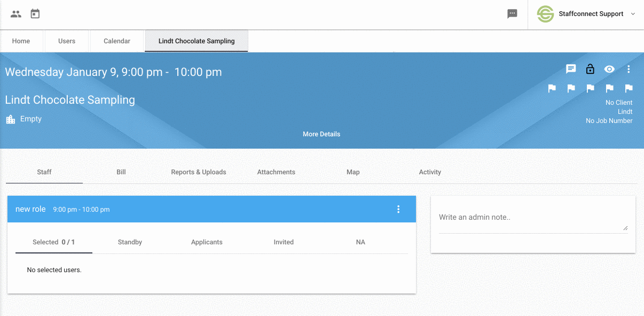This screenshot has width=644, height=316.
Task: Open the Staff section tab
Action: click(x=44, y=172)
